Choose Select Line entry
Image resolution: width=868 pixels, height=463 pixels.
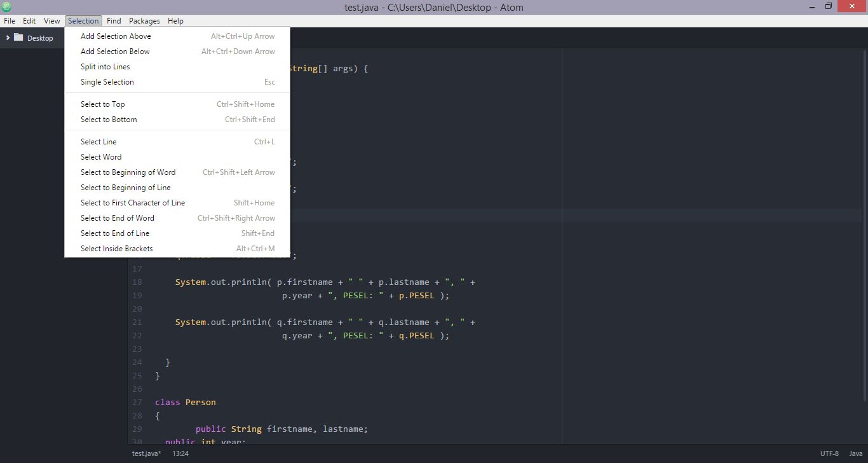[177, 142]
